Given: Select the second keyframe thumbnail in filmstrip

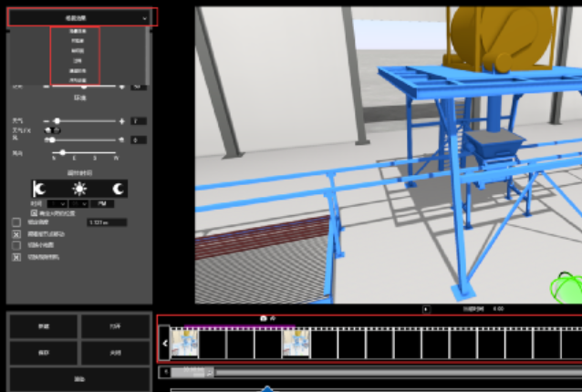Looking at the screenshot, I should 296,344.
